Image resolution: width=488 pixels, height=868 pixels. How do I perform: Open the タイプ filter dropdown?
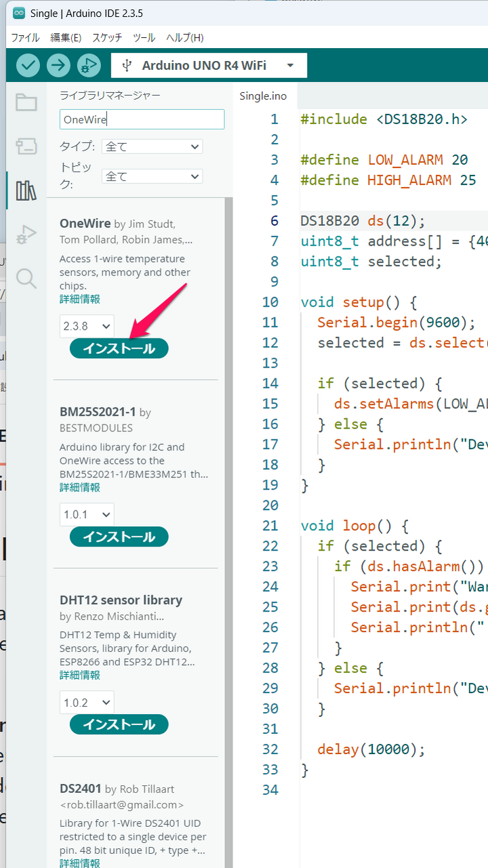pyautogui.click(x=152, y=146)
